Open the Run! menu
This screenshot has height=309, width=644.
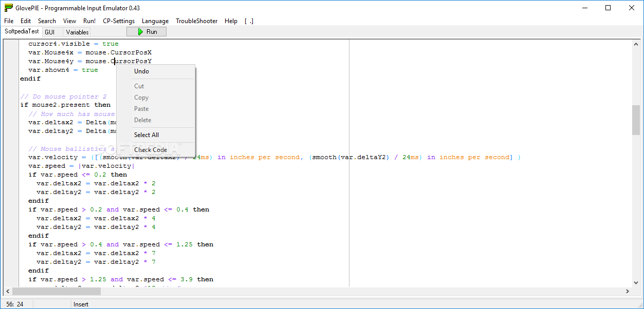(89, 21)
